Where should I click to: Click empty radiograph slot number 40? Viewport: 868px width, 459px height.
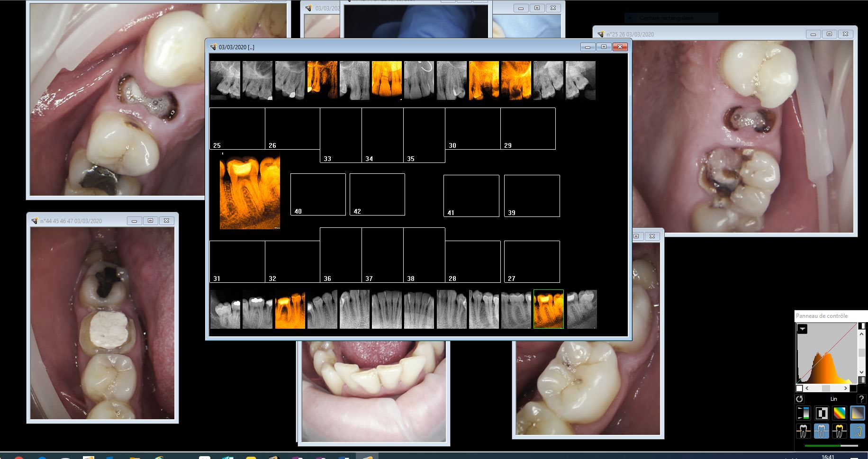pos(318,194)
